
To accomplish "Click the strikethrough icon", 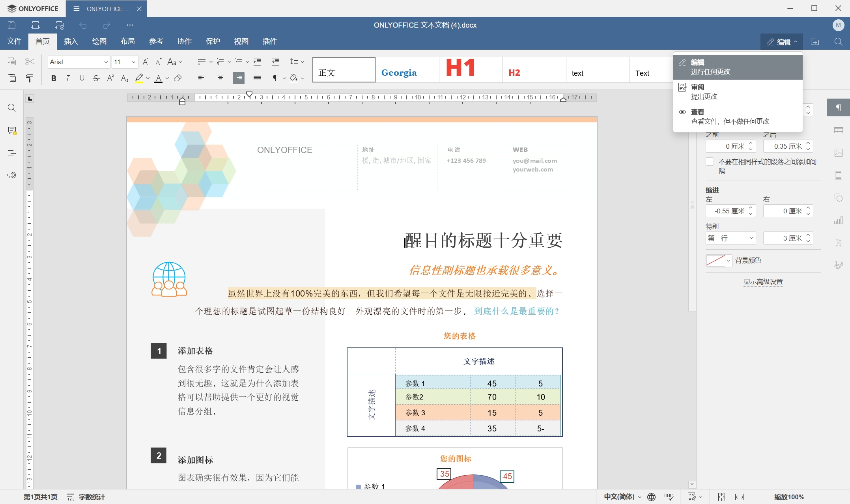I will point(96,78).
